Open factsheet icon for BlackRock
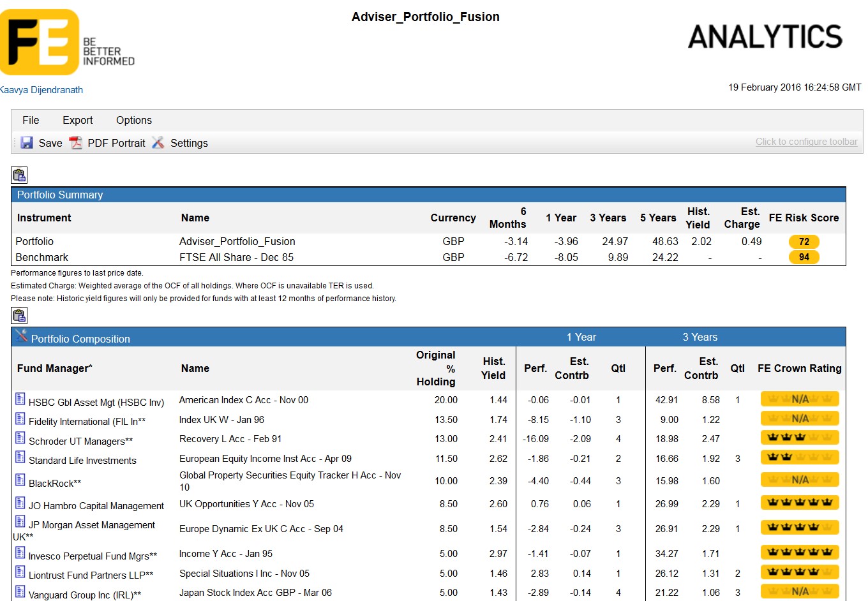Viewport: 868px width, 601px height. [x=20, y=480]
